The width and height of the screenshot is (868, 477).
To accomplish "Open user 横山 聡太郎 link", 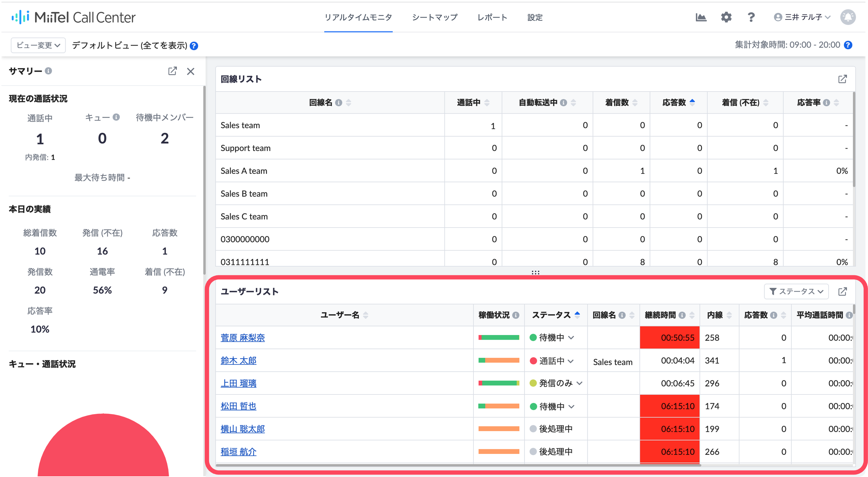I will click(243, 429).
